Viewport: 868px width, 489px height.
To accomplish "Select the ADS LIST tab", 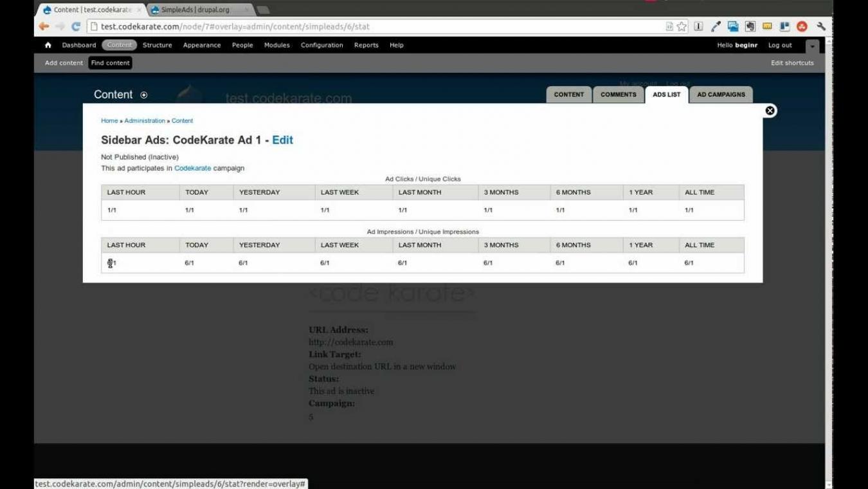I will (x=667, y=95).
